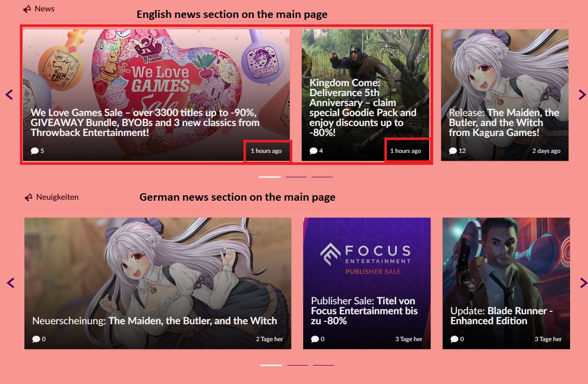
Task: Open comments bubble on Kingdom Come Deliverance card
Action: click(314, 151)
